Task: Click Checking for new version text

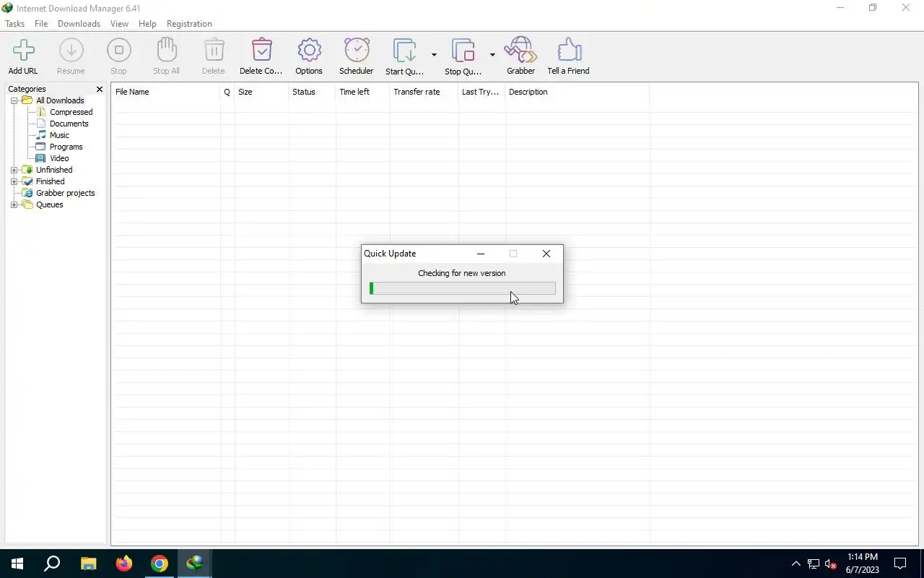Action: click(x=462, y=273)
